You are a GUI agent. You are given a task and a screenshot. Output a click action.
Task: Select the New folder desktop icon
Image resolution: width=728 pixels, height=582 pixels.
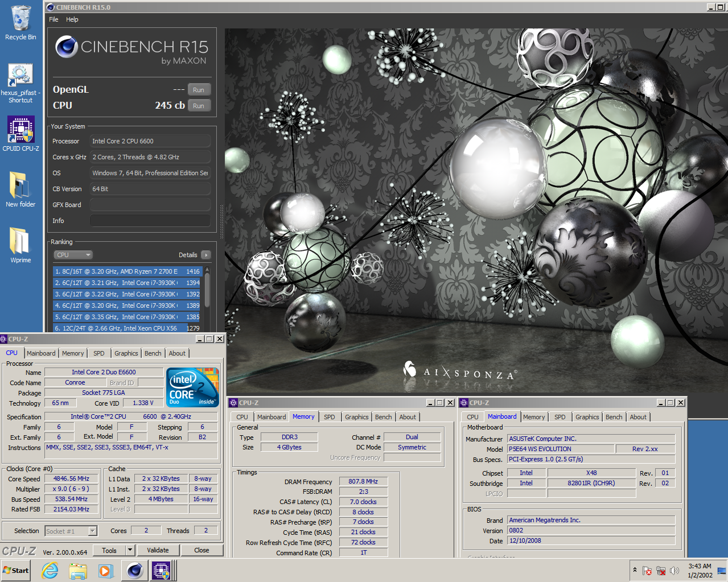pyautogui.click(x=20, y=189)
